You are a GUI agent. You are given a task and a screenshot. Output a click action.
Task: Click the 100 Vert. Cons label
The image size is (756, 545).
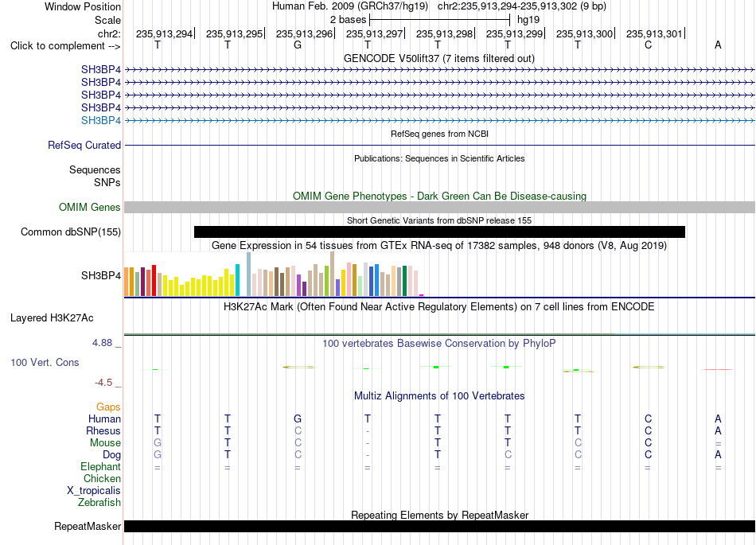(x=45, y=362)
